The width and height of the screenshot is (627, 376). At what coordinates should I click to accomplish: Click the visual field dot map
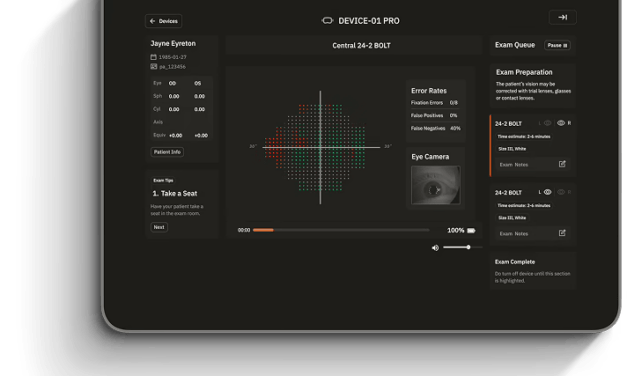[x=320, y=147]
